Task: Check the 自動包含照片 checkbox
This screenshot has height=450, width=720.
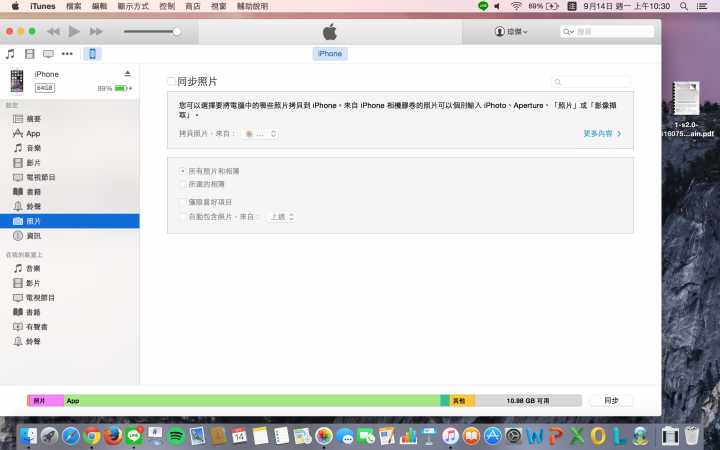Action: point(182,217)
